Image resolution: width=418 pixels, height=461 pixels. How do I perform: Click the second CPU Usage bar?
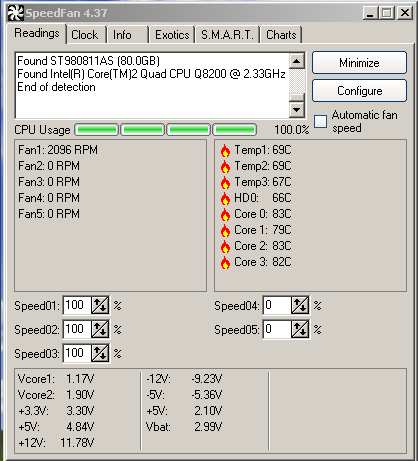coord(143,130)
